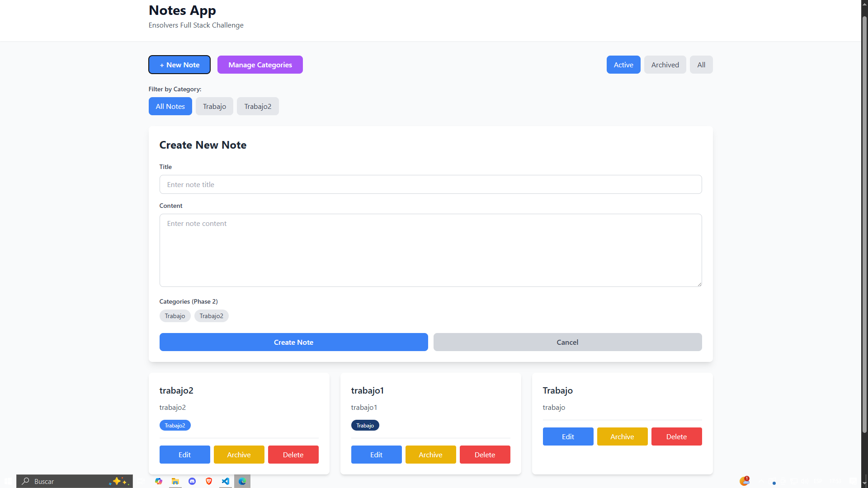868x488 pixels.
Task: Focus the Title input field
Action: 430,184
